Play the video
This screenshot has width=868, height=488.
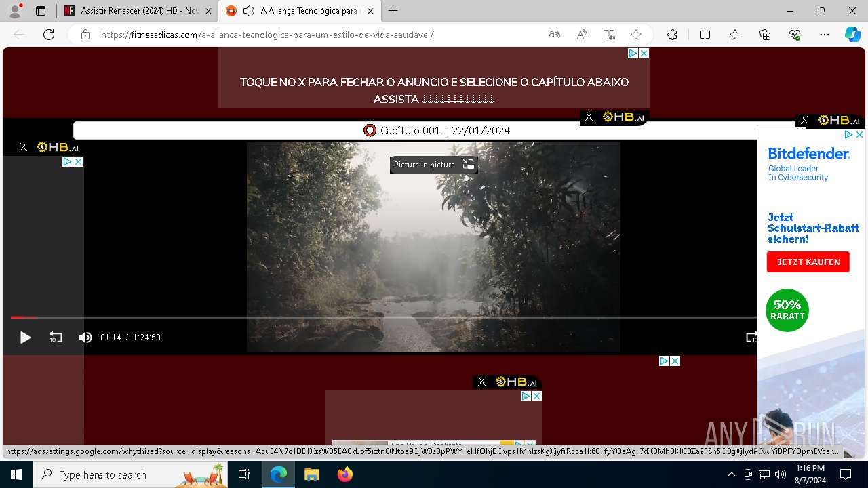pos(25,338)
